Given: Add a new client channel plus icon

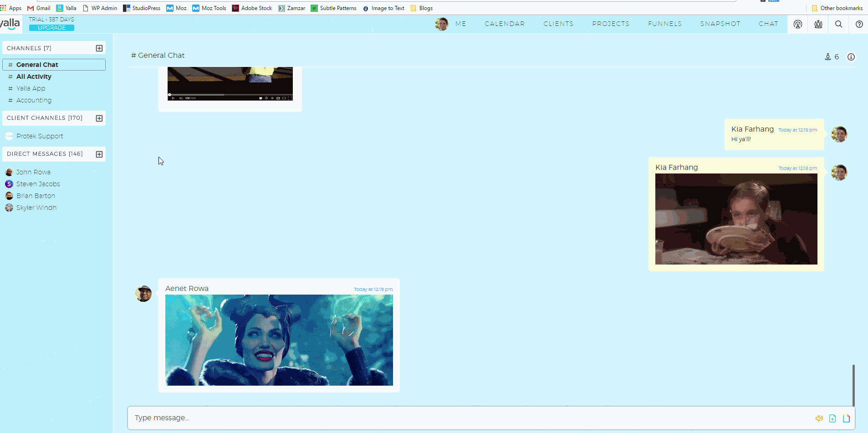Looking at the screenshot, I should tap(99, 118).
